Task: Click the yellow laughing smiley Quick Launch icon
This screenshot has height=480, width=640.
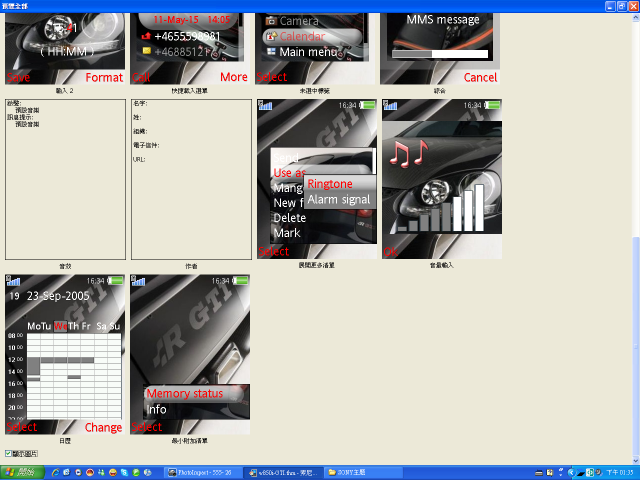Action: coord(113,473)
